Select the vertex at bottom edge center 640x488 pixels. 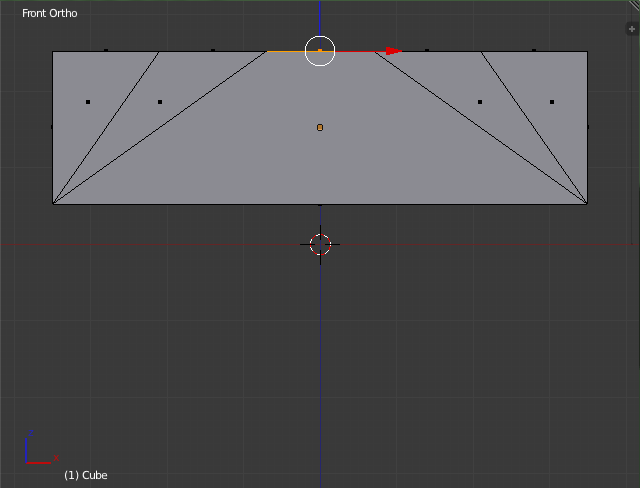click(x=320, y=205)
